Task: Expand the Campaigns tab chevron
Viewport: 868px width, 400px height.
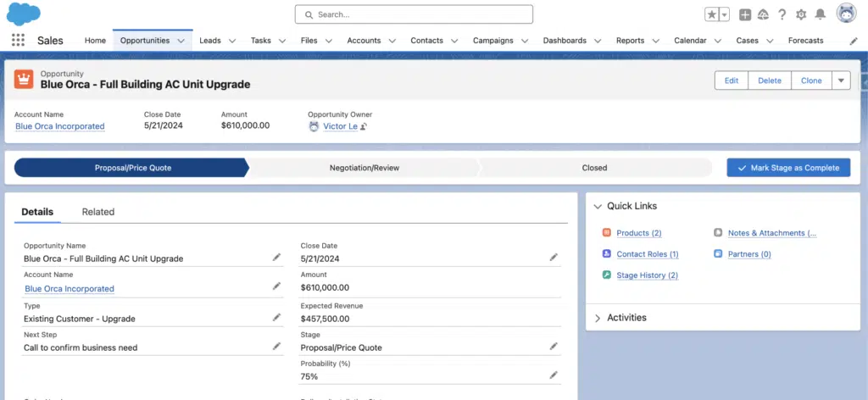Action: pos(525,41)
